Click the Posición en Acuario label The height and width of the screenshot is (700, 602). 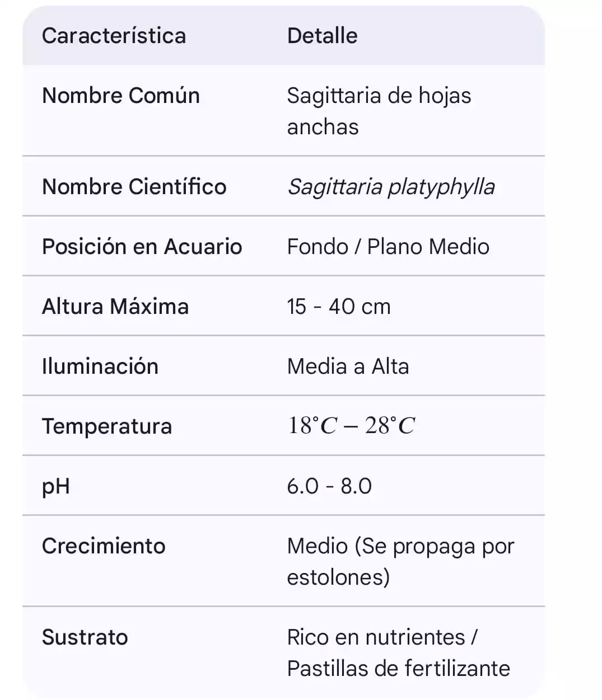click(142, 247)
